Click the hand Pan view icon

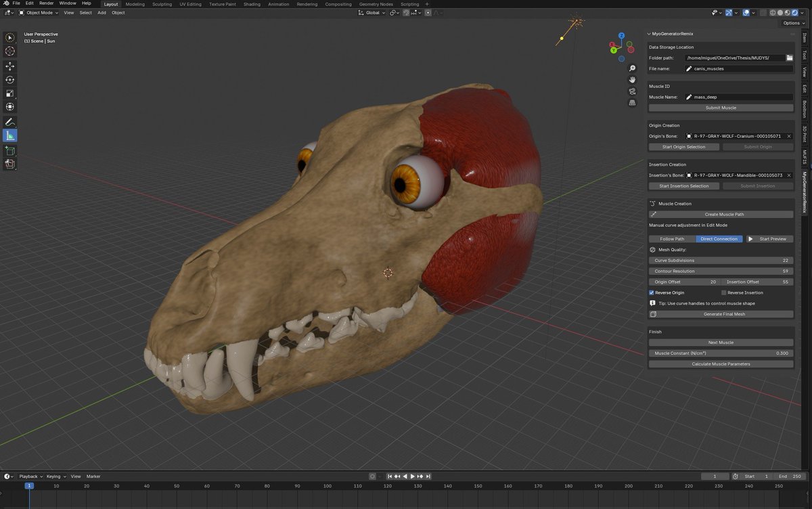coord(632,80)
